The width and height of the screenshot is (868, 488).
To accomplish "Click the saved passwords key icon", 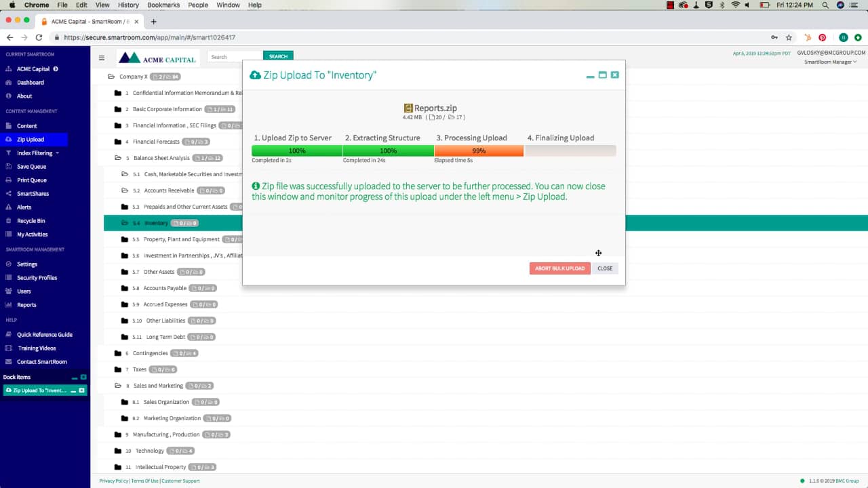I will pos(774,38).
